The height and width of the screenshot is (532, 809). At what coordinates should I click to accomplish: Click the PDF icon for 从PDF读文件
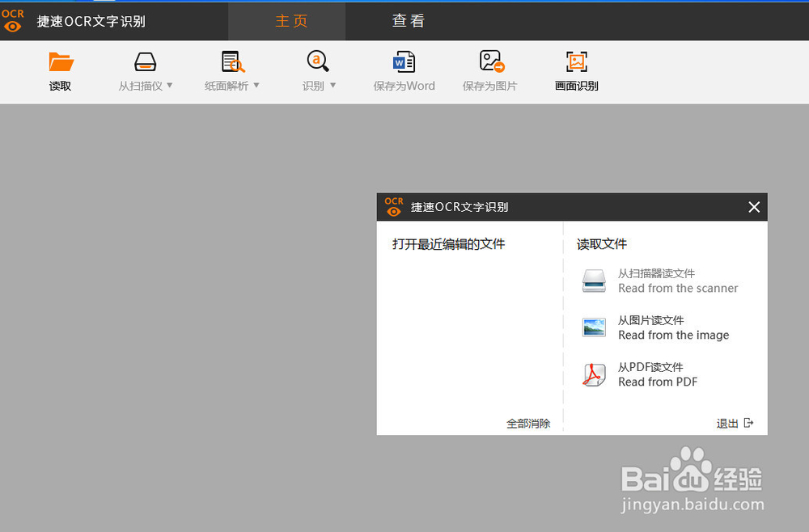(x=594, y=374)
